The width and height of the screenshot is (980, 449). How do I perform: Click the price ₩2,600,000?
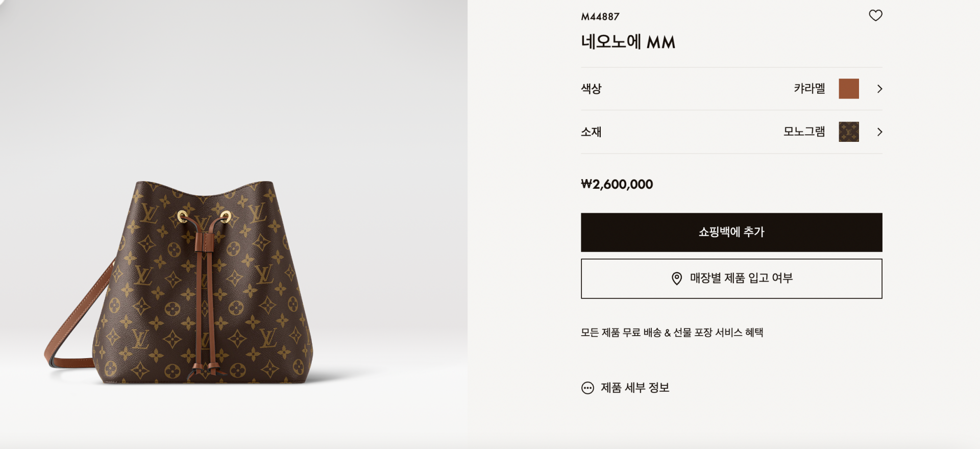click(x=617, y=184)
